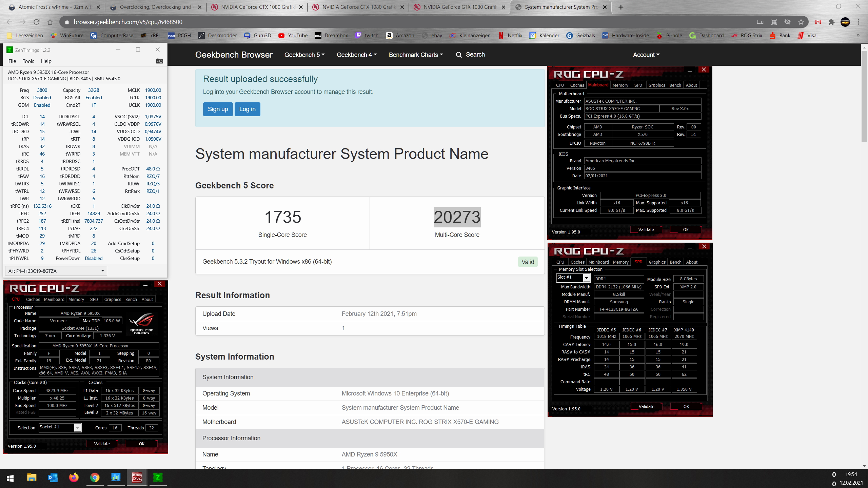The image size is (868, 488).
Task: Open Geekbench app from the taskbar
Action: coord(116,478)
